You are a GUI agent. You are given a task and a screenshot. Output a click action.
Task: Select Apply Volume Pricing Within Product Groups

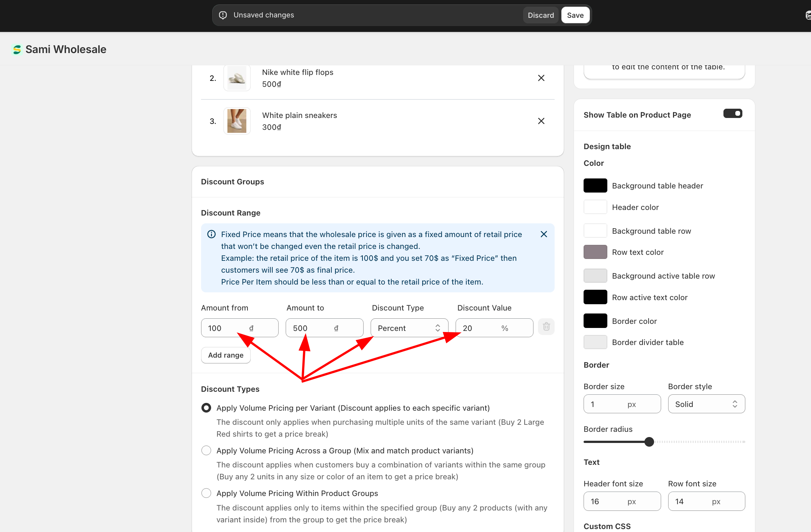206,493
